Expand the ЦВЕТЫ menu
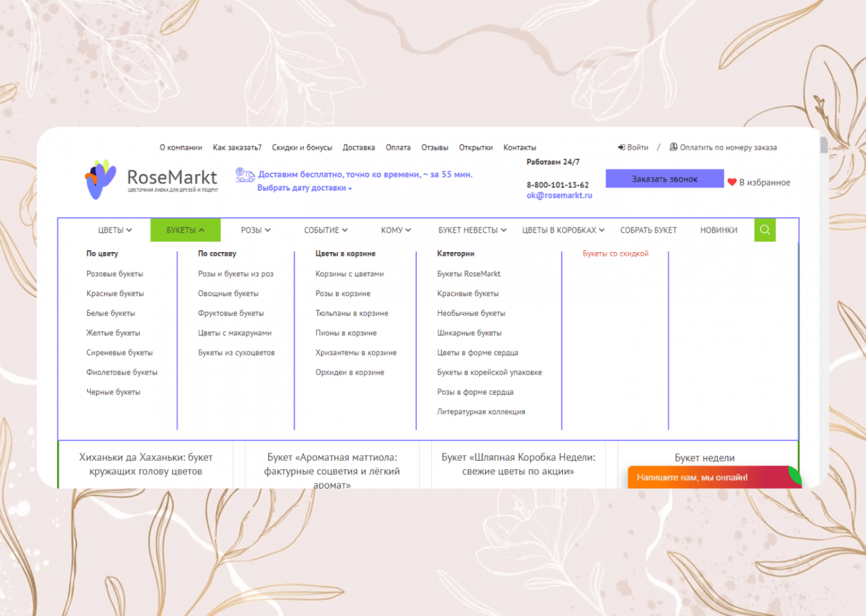 [115, 230]
